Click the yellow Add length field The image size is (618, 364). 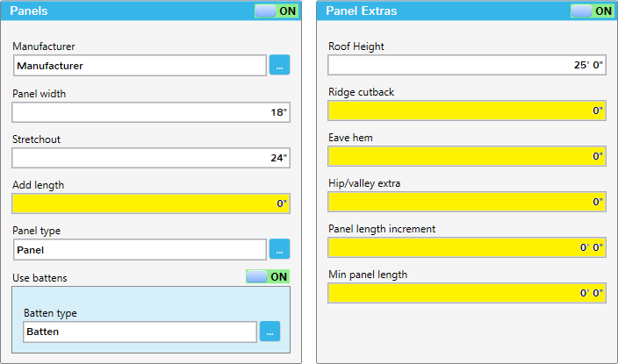tap(151, 203)
